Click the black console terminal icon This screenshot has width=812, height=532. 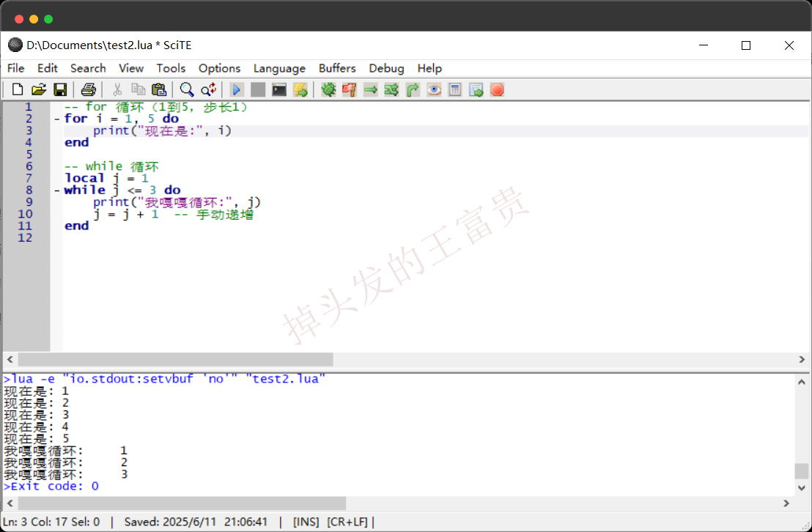coord(278,89)
